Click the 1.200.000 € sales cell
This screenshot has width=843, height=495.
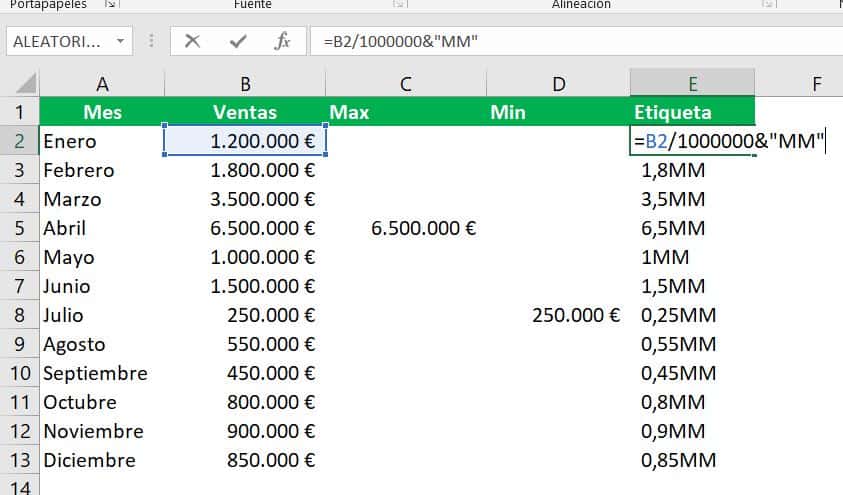(x=245, y=141)
